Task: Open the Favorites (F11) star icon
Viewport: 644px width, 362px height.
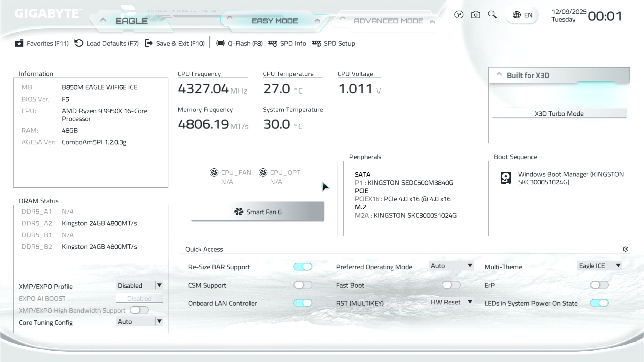Action: coord(19,43)
